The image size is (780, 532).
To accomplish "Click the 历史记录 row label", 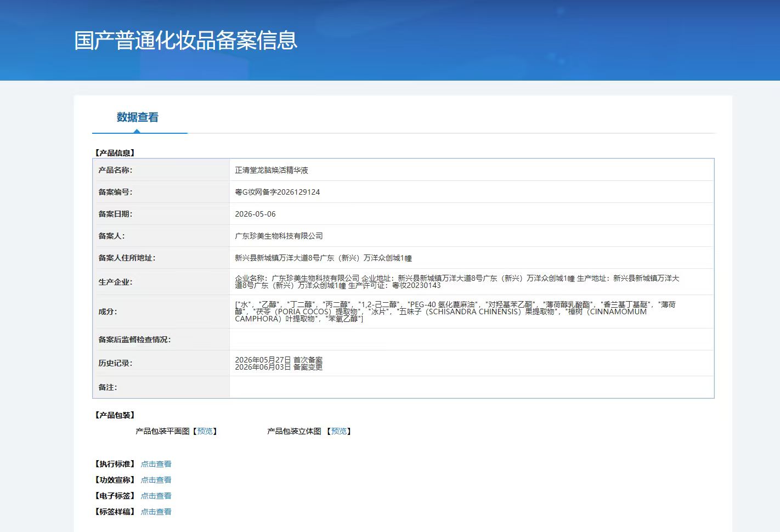I will tap(115, 363).
